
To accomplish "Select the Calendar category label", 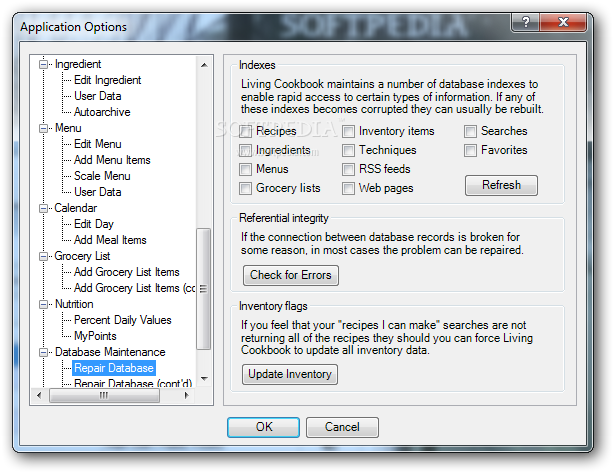I will click(75, 208).
